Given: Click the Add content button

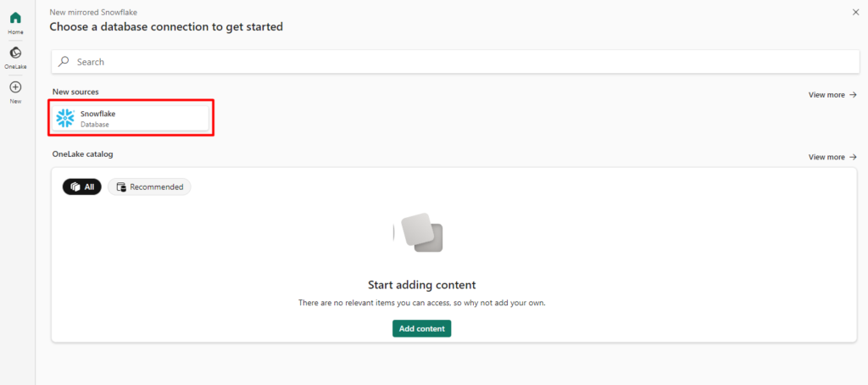Looking at the screenshot, I should click(x=422, y=328).
